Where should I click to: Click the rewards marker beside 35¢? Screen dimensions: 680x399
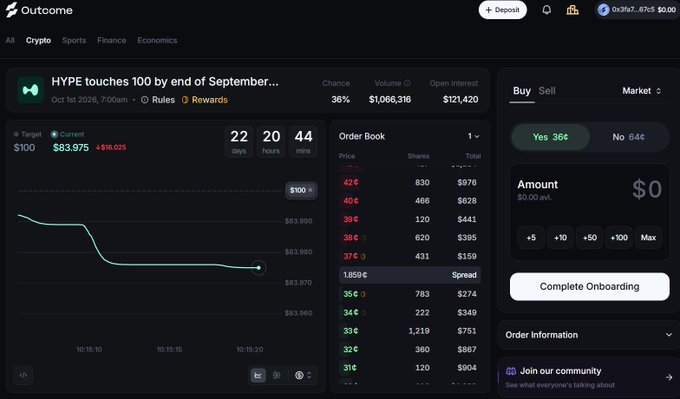363,294
